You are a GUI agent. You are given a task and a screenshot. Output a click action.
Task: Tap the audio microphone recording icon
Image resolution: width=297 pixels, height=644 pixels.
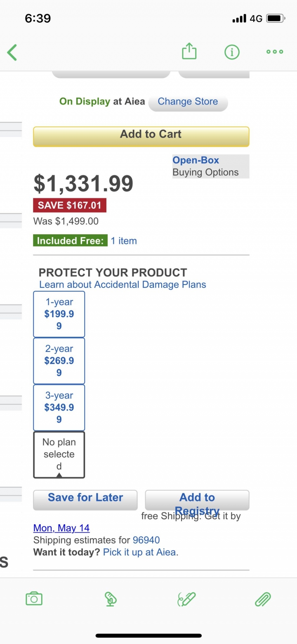110,599
